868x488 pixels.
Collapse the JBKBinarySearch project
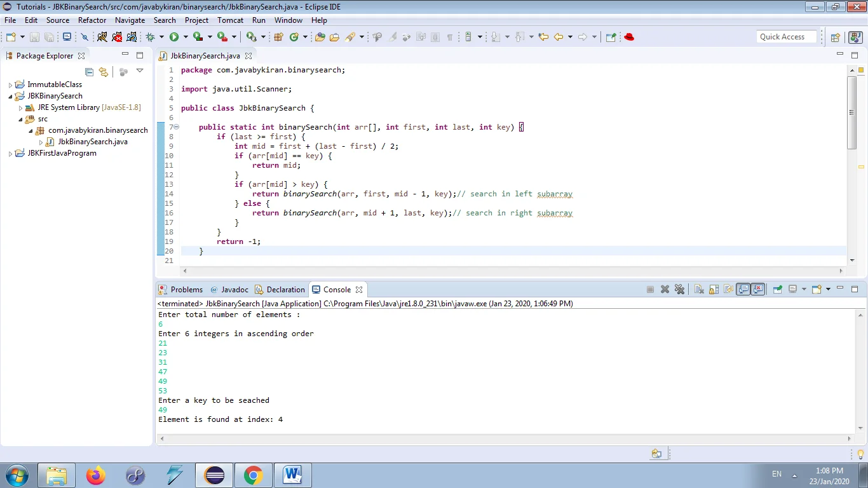pyautogui.click(x=10, y=95)
